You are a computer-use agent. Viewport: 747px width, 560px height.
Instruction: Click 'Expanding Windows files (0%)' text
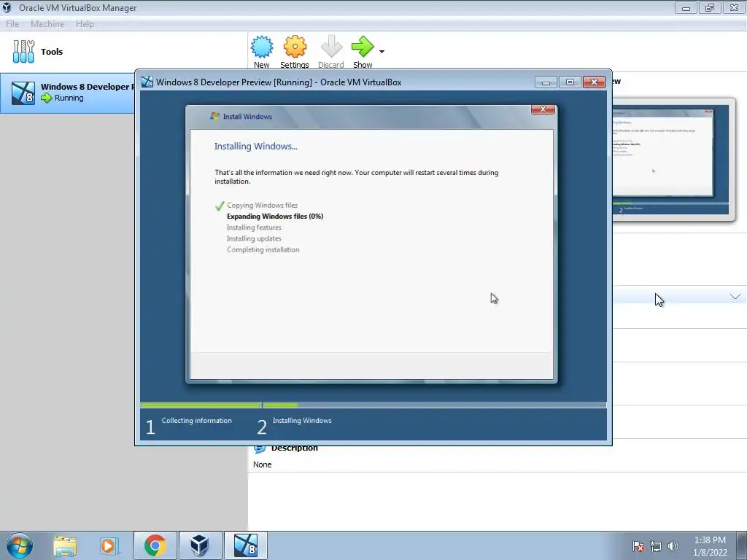[x=275, y=216]
